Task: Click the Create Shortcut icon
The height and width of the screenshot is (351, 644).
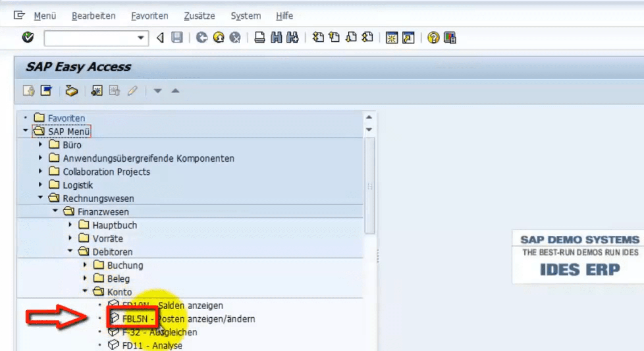Action: 409,38
